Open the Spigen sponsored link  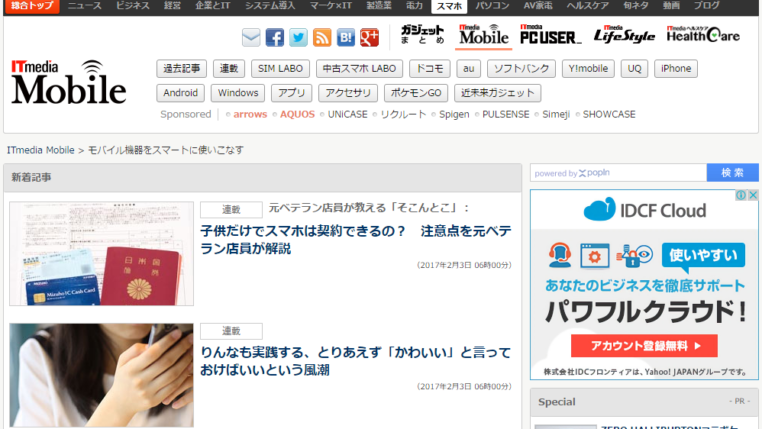click(x=454, y=114)
